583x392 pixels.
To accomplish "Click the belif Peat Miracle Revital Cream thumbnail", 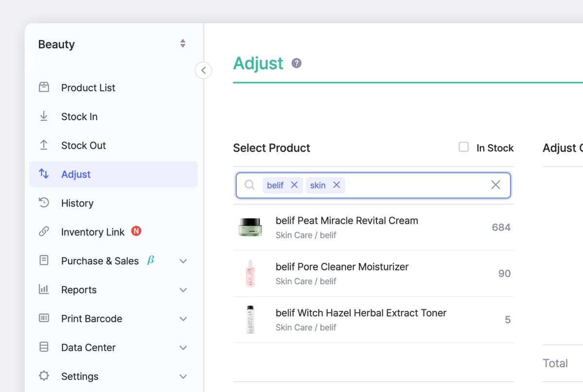I will click(250, 227).
